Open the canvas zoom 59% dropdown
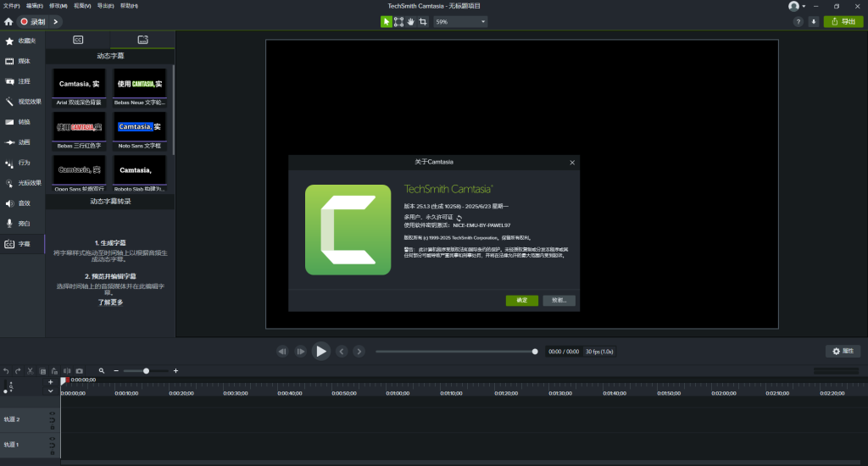The width and height of the screenshot is (868, 466). click(460, 21)
